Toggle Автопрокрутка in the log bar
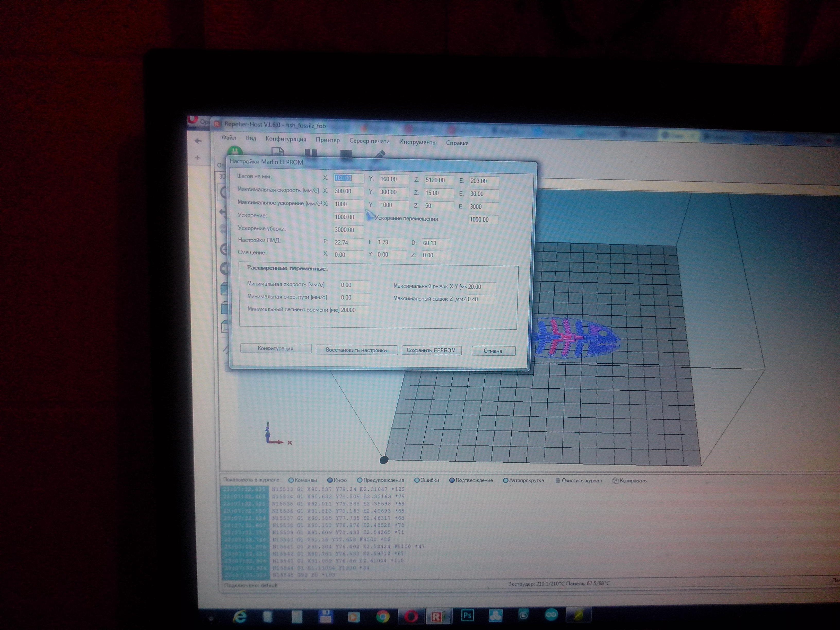Viewport: 840px width, 630px height. coord(505,481)
